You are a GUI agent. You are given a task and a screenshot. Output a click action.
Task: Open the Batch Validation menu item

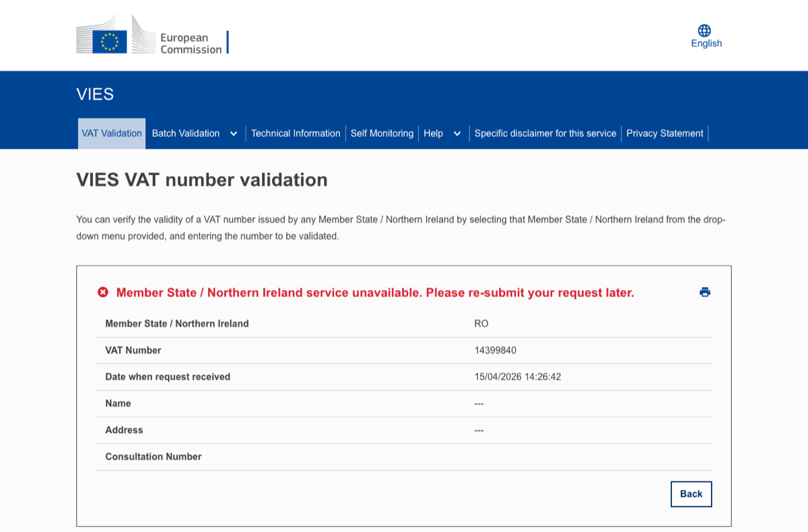186,133
